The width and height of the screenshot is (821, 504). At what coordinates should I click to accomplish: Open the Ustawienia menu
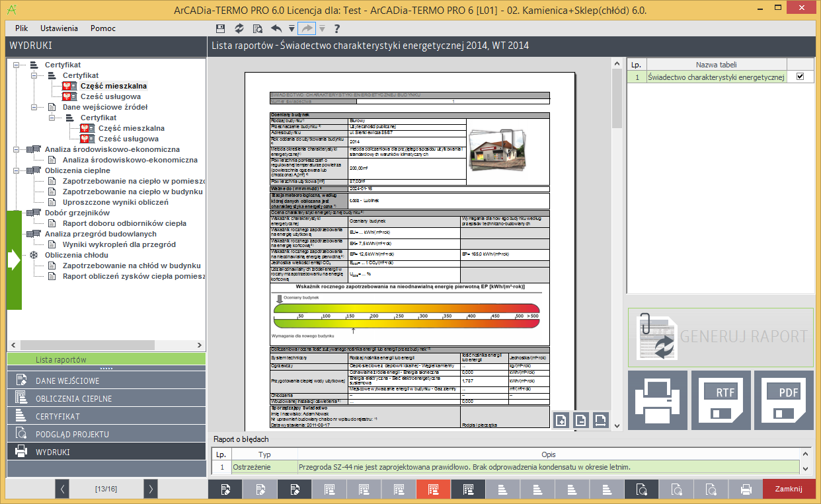click(59, 28)
